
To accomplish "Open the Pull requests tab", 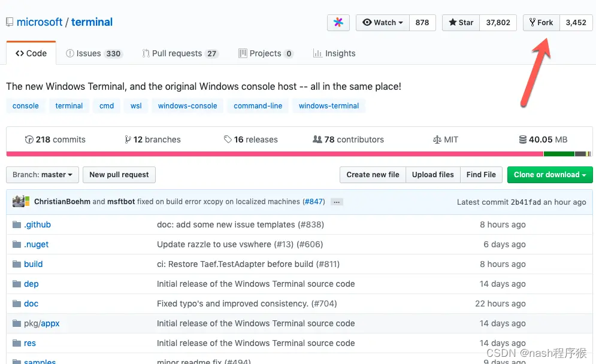I will (180, 53).
